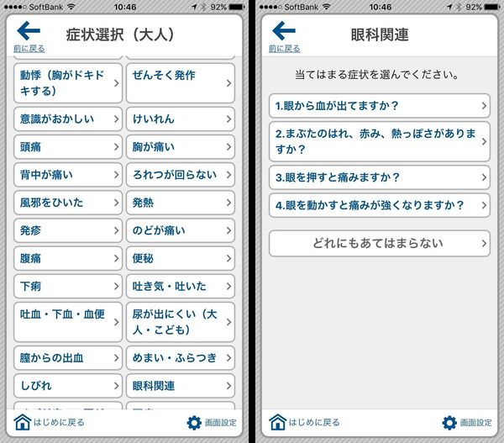Expand chevron next to 腹痛
504x443 pixels.
pyautogui.click(x=117, y=258)
